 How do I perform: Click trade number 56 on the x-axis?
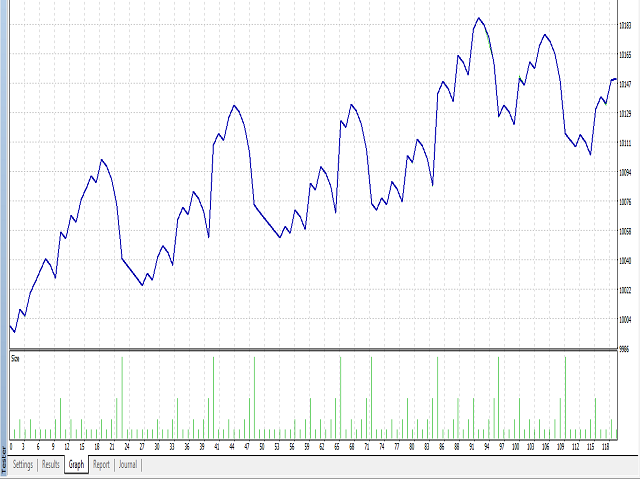pos(292,447)
